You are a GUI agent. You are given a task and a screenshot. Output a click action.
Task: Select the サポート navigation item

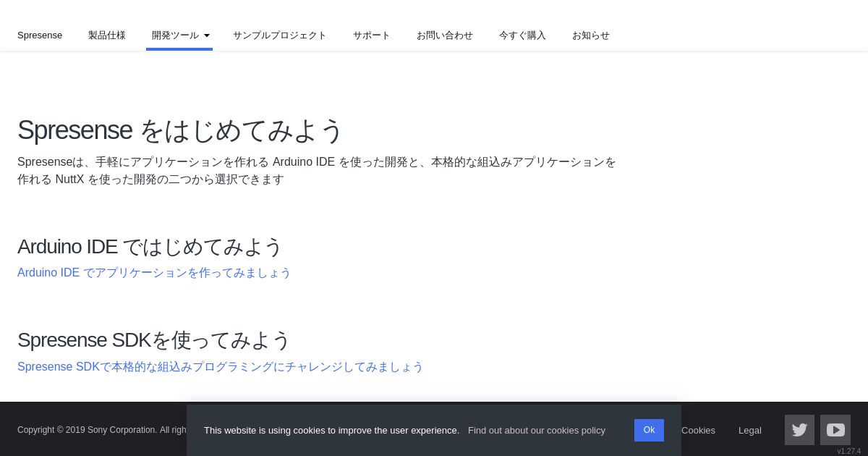click(372, 35)
